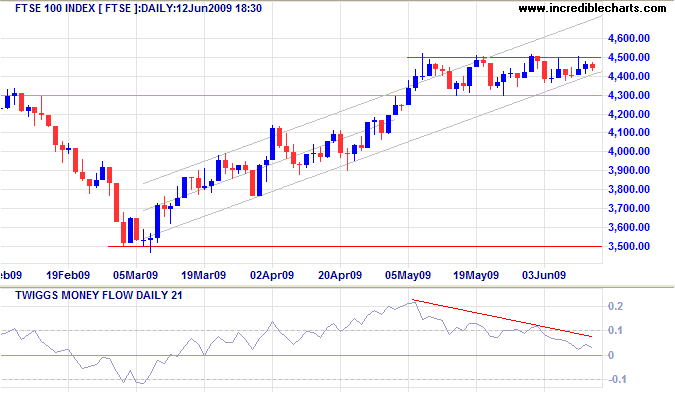The height and width of the screenshot is (395, 675).
Task: Click the 4,100.00 price axis label
Action: tap(629, 133)
